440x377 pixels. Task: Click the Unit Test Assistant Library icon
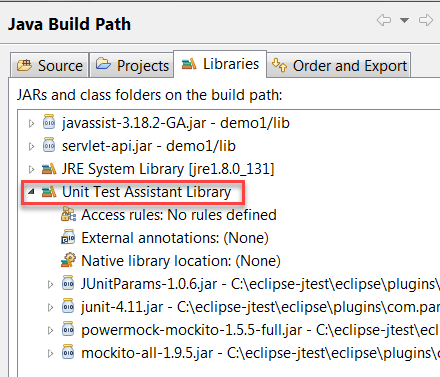pos(49,192)
